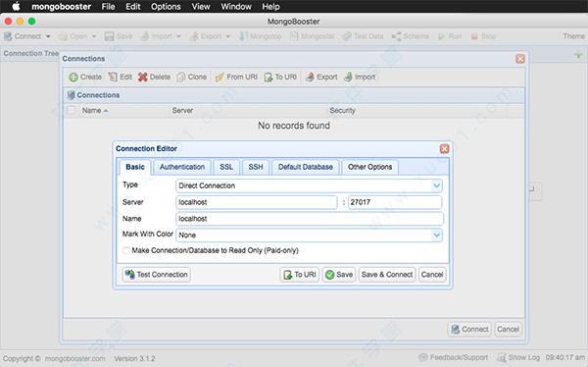
Task: Open the Apple menu
Action: [x=16, y=7]
